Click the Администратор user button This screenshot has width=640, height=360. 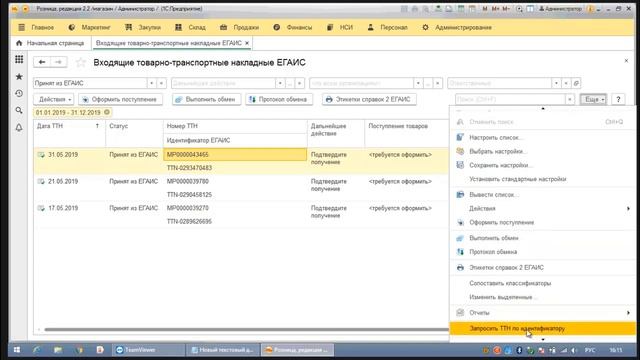[x=560, y=9]
